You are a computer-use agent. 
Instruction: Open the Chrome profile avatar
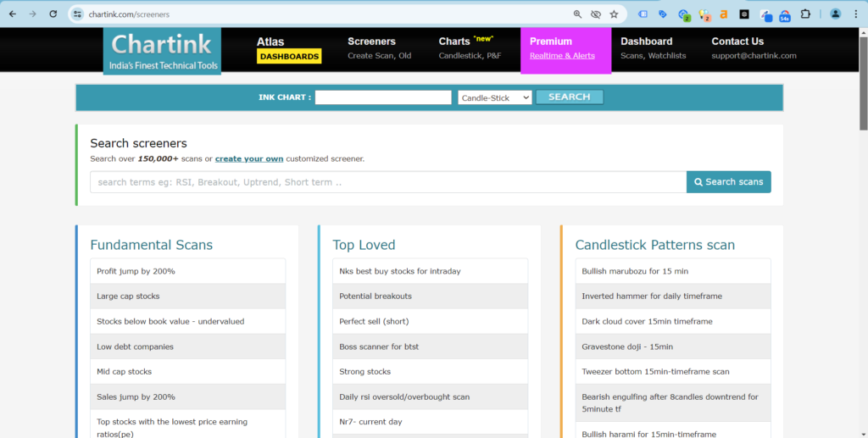coord(835,14)
